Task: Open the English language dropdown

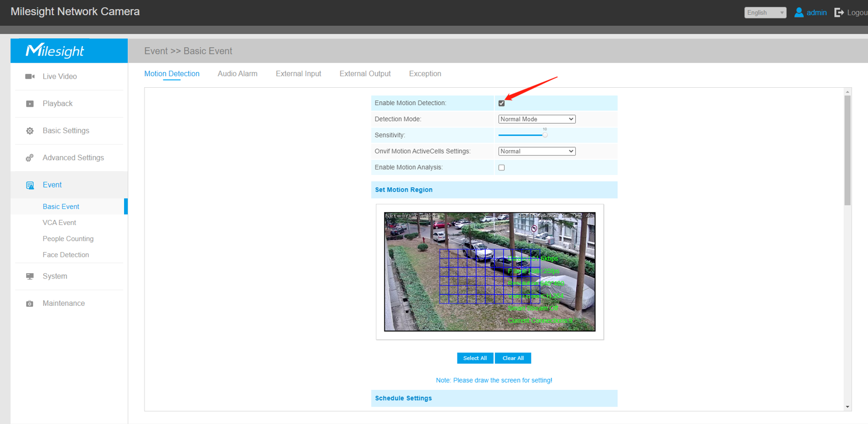Action: pos(765,13)
